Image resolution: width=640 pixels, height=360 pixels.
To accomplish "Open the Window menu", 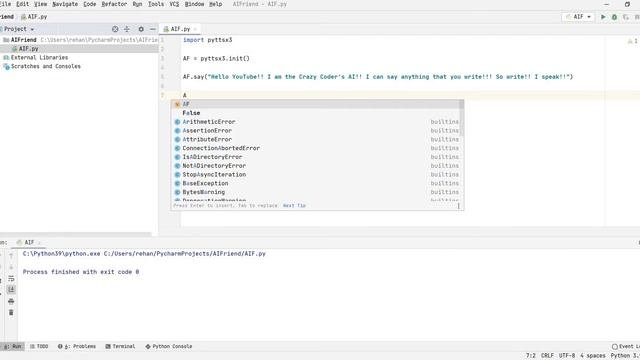I will (194, 4).
